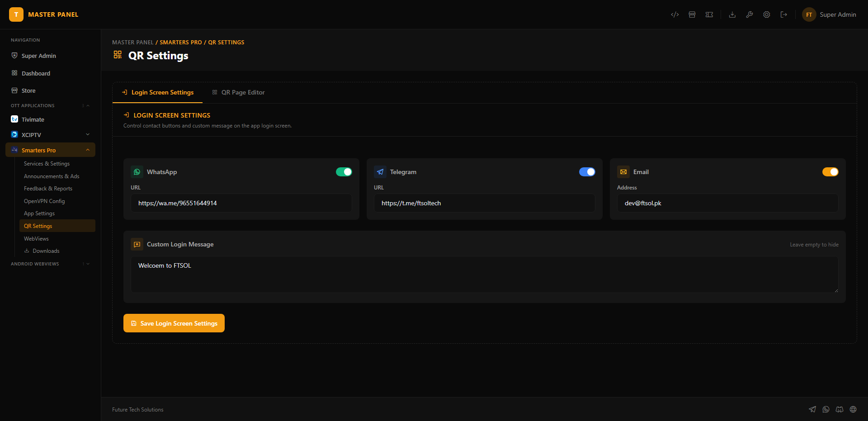Image resolution: width=868 pixels, height=421 pixels.
Task: Click the code brackets icon in header
Action: click(x=675, y=14)
